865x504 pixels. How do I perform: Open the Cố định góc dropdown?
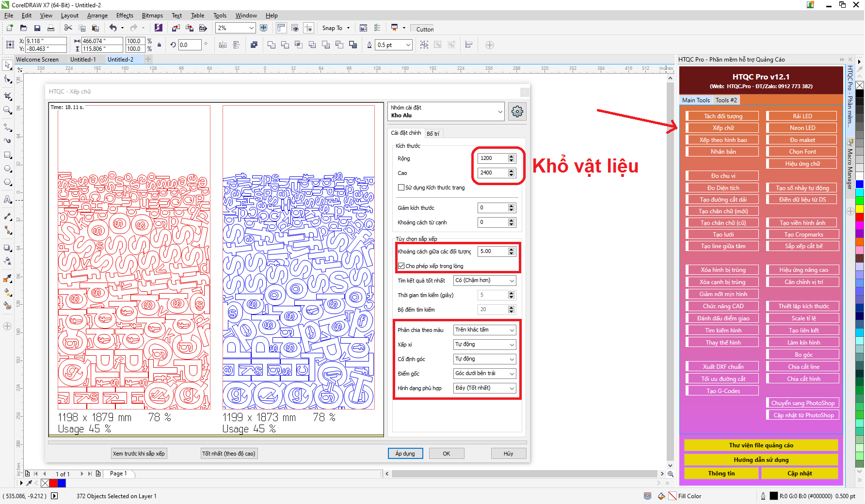pyautogui.click(x=484, y=359)
